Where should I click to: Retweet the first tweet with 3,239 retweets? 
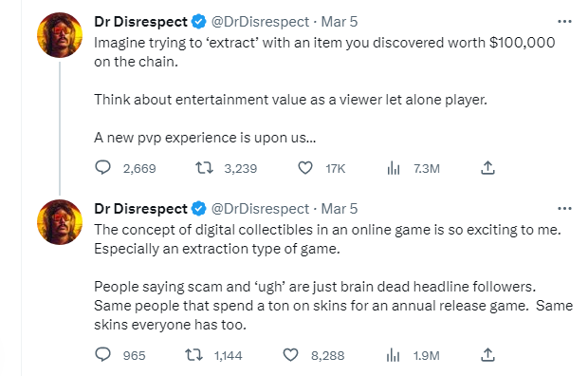[x=204, y=167]
